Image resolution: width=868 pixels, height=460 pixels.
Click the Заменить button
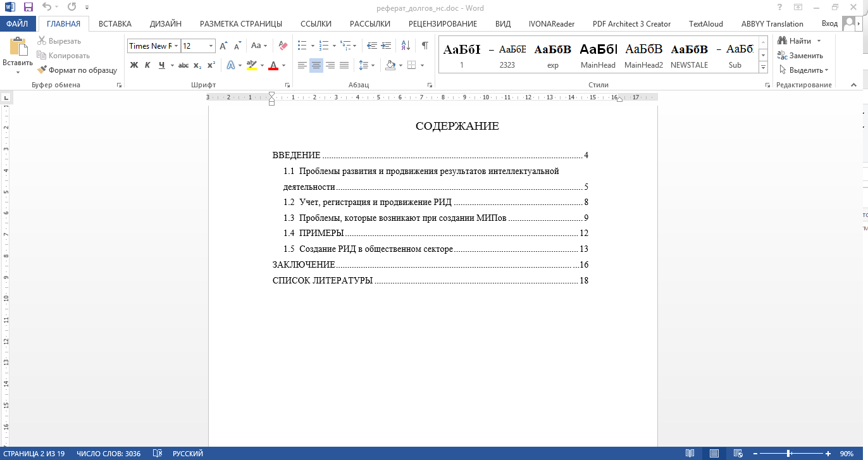coord(800,56)
